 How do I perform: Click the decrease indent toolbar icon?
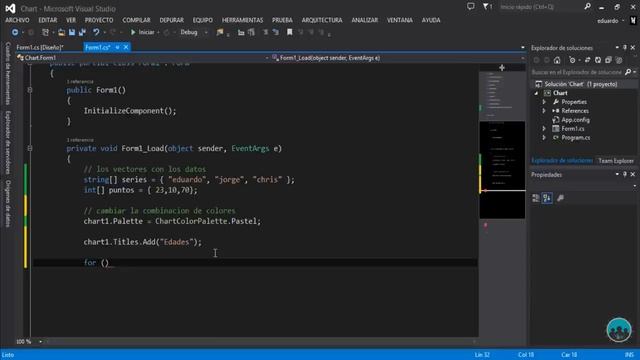[241, 32]
